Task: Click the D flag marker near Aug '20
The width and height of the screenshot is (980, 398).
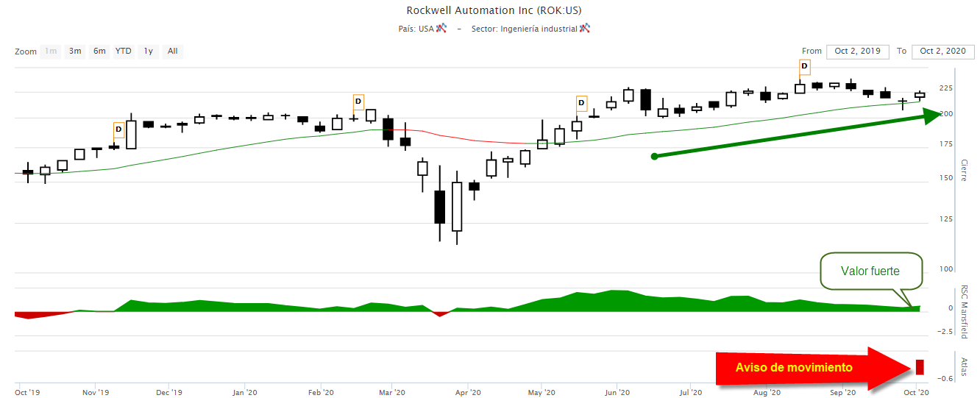Action: coord(804,66)
